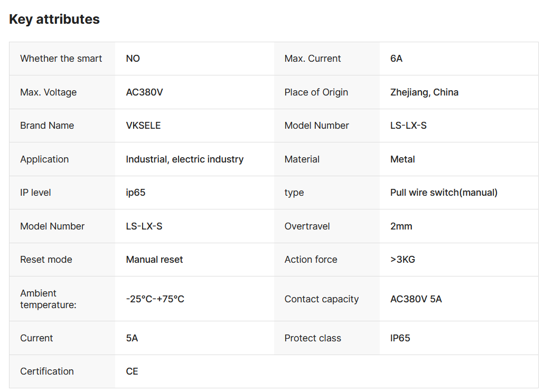Click the Pull wire switch(manual) value
The height and width of the screenshot is (392, 544).
[444, 193]
